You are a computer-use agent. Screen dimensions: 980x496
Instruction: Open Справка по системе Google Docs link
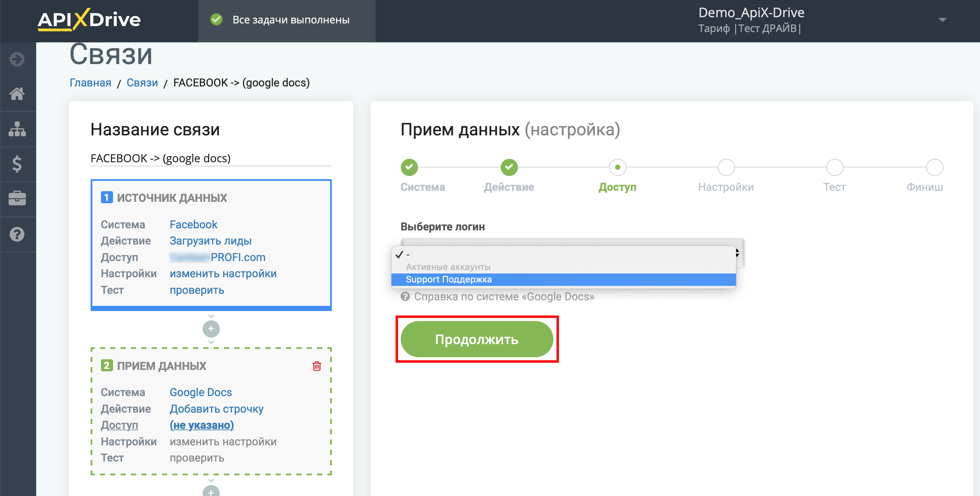(504, 296)
